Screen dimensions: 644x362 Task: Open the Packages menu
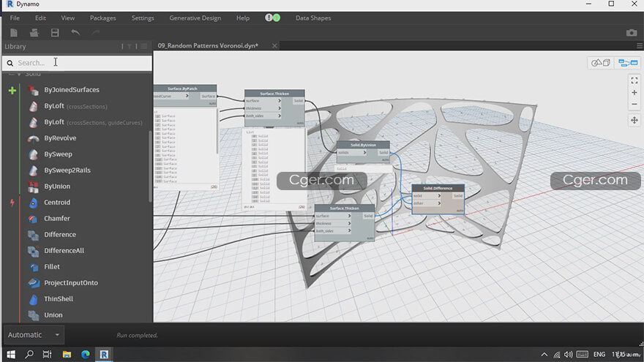tap(102, 18)
